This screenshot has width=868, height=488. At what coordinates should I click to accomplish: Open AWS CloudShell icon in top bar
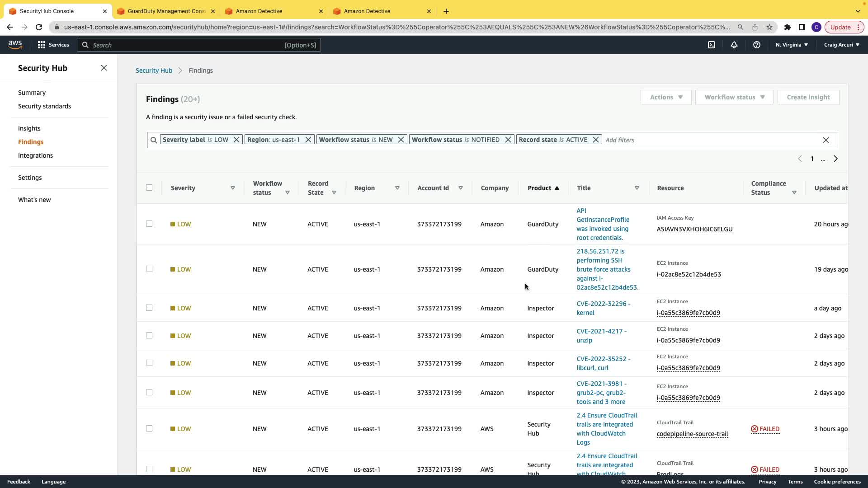point(712,45)
